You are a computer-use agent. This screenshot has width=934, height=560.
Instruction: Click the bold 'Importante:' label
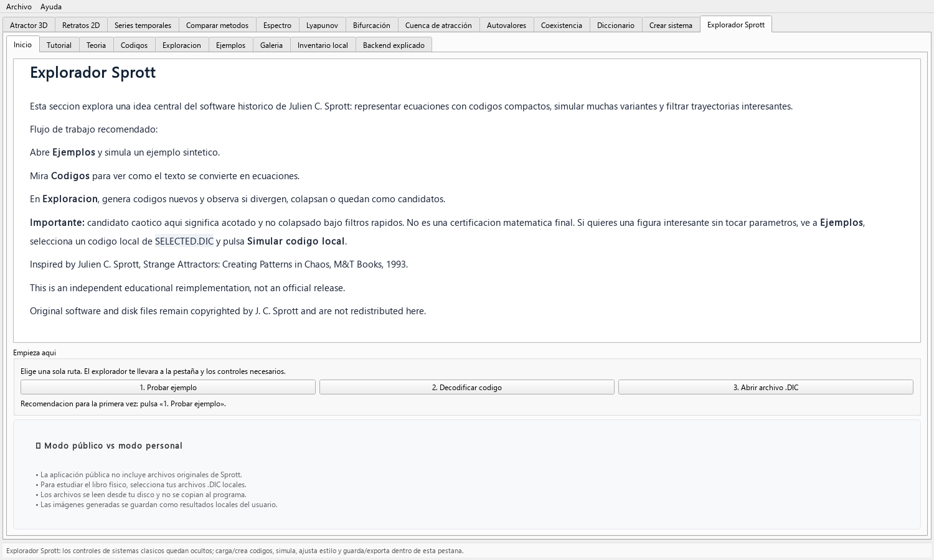pos(57,223)
